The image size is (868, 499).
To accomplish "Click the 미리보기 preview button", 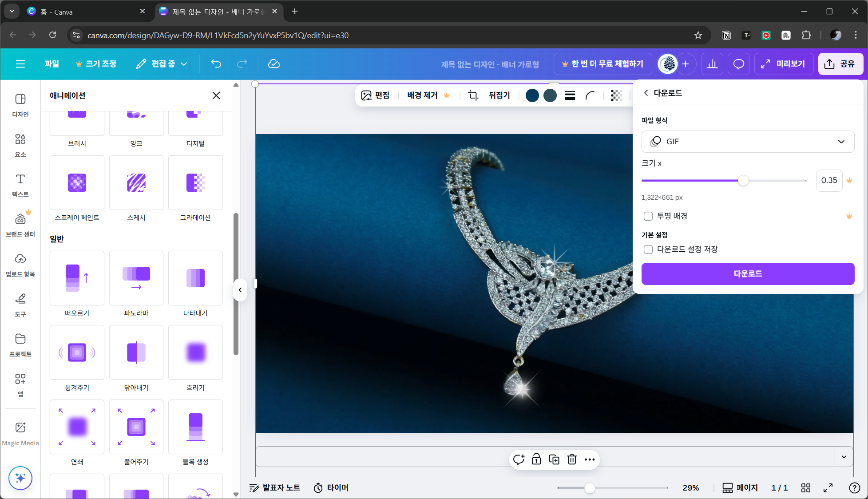I will tap(784, 64).
